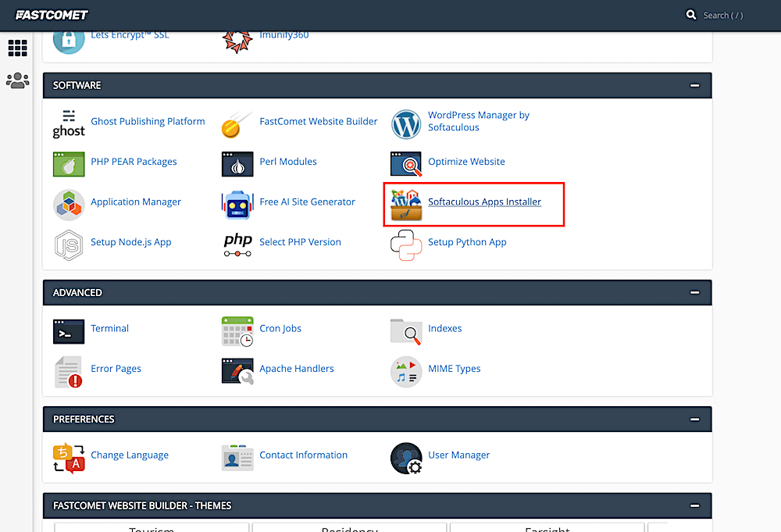Open FastComet Website Builder comet icon
This screenshot has height=532, width=781.
(237, 124)
